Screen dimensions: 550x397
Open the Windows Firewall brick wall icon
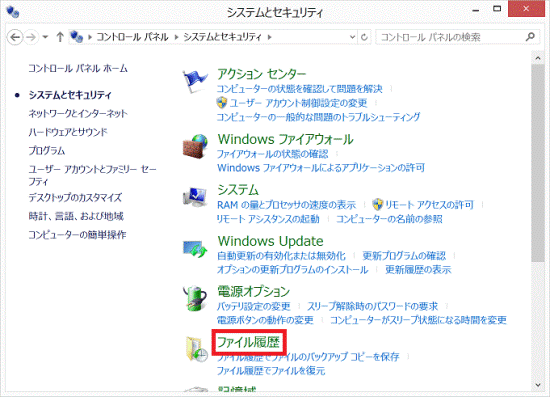pyautogui.click(x=195, y=147)
